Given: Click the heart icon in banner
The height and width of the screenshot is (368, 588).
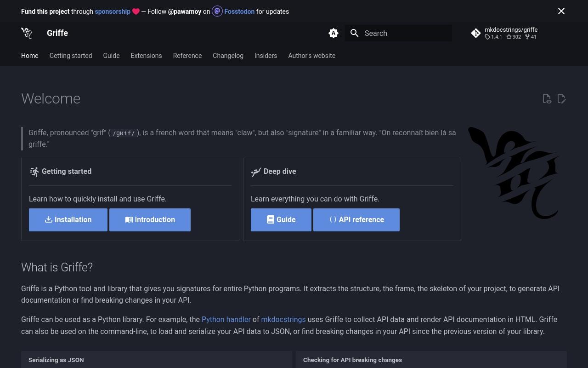Looking at the screenshot, I should (x=136, y=11).
